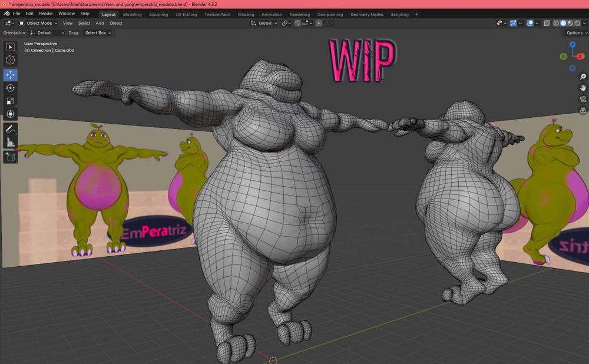Screen dimensions: 589x364
Task: Select the Measure tool
Action: [x=11, y=143]
